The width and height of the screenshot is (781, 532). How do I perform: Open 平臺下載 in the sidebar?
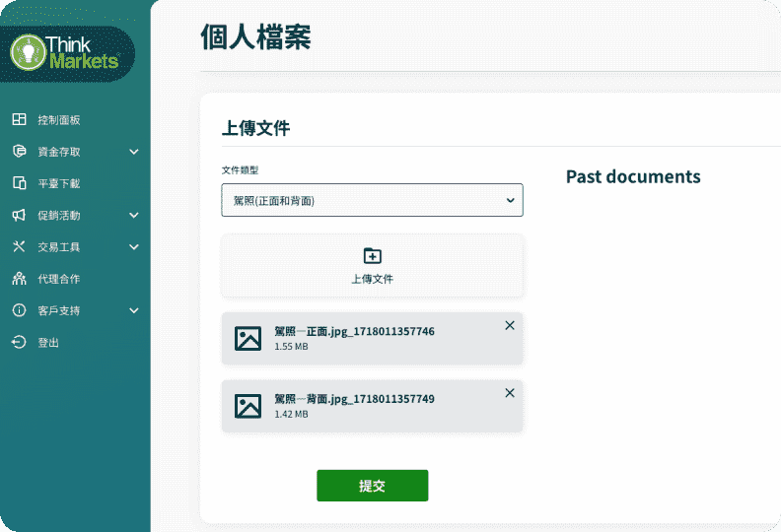click(x=58, y=183)
